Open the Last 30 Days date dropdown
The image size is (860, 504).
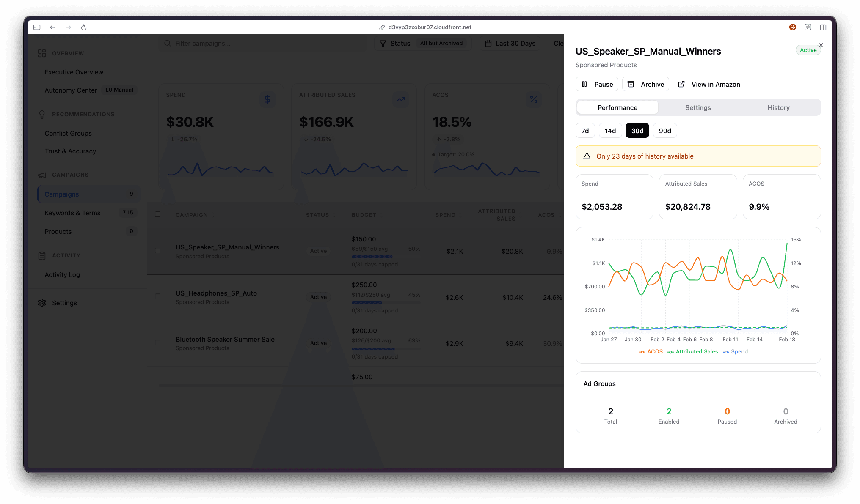coord(510,44)
